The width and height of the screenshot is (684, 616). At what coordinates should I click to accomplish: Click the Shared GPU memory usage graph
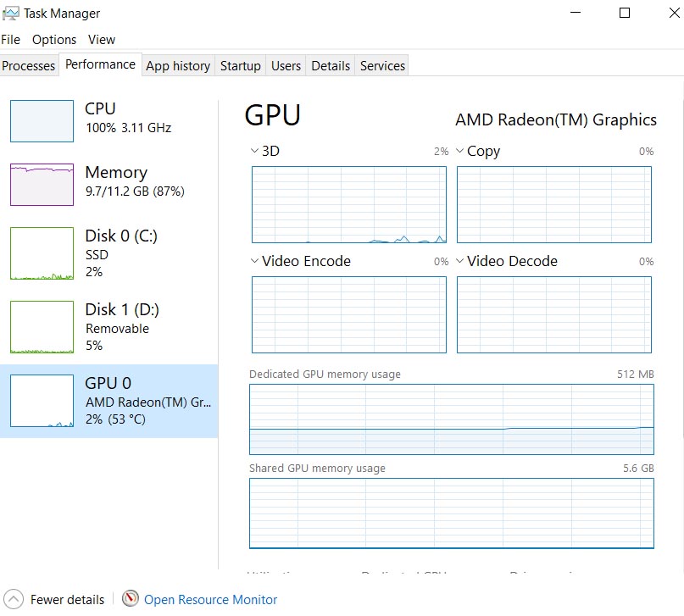[452, 513]
